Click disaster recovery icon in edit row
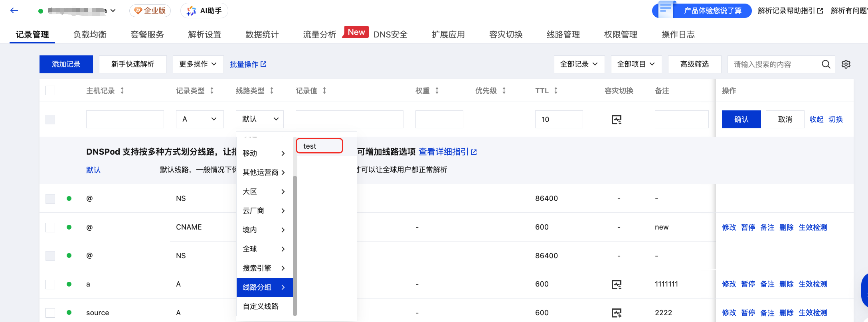 617,120
